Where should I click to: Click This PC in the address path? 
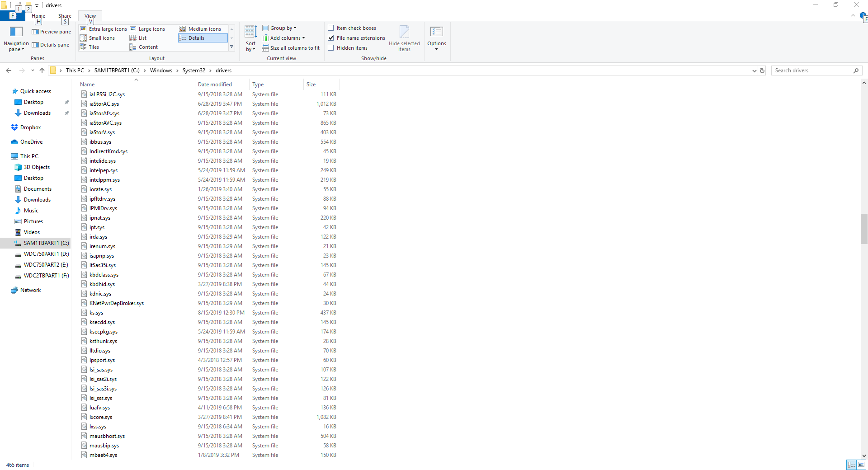(x=75, y=70)
